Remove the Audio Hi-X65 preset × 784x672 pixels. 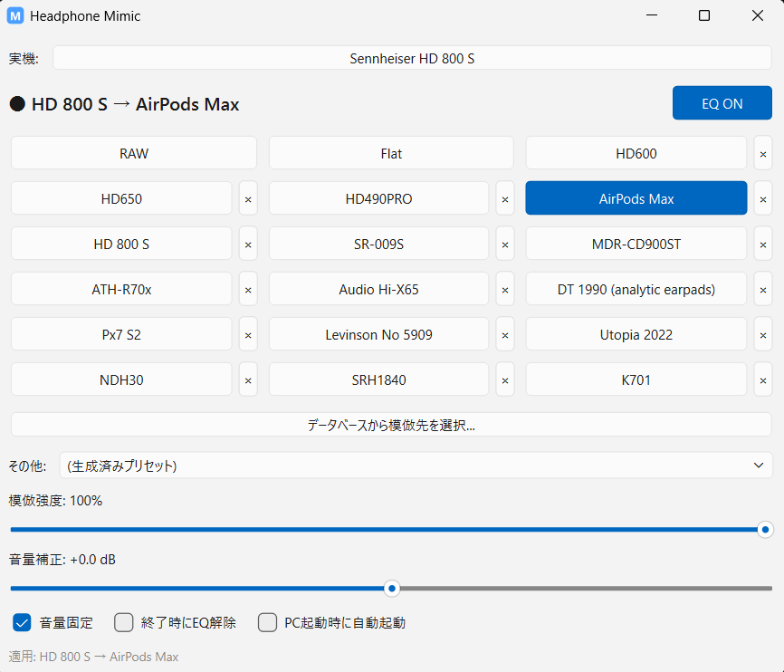click(505, 289)
